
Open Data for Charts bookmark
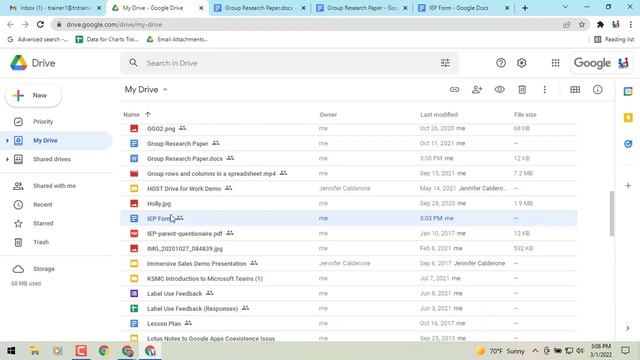tap(108, 39)
